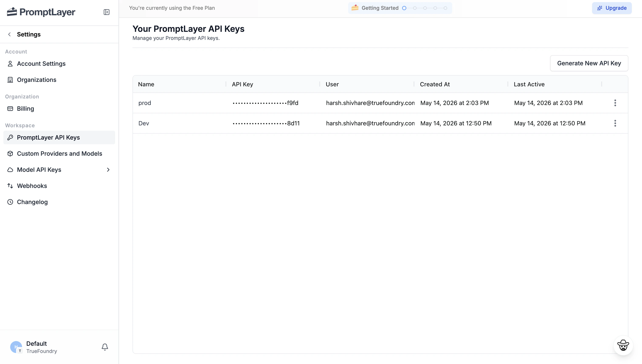642x364 pixels.
Task: Click the masked key ending f9fd
Action: click(265, 103)
